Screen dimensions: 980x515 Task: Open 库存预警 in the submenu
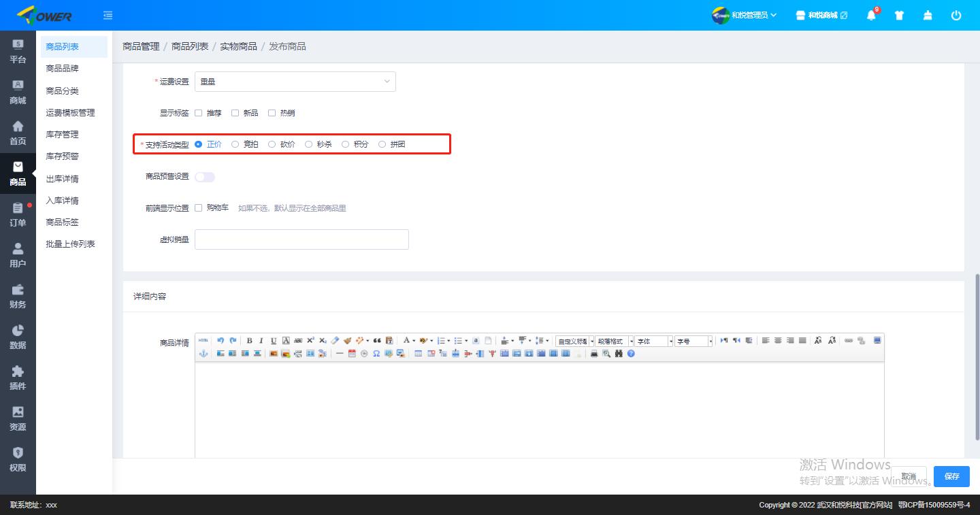[x=62, y=156]
